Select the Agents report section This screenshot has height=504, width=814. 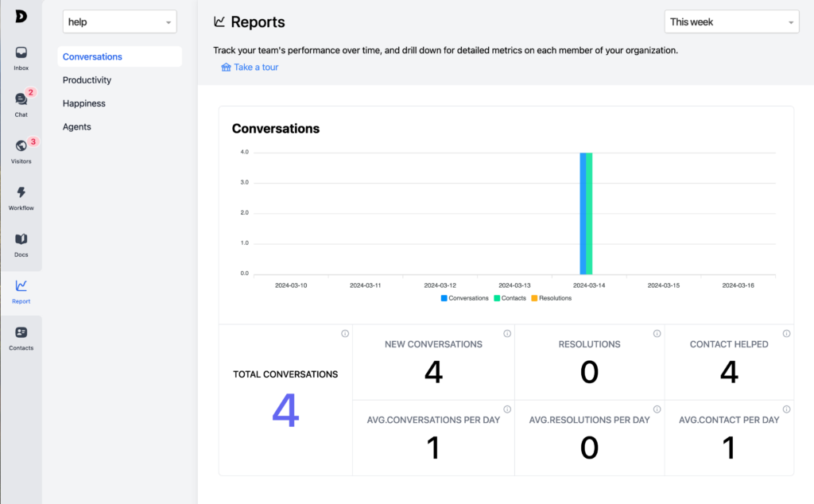76,126
